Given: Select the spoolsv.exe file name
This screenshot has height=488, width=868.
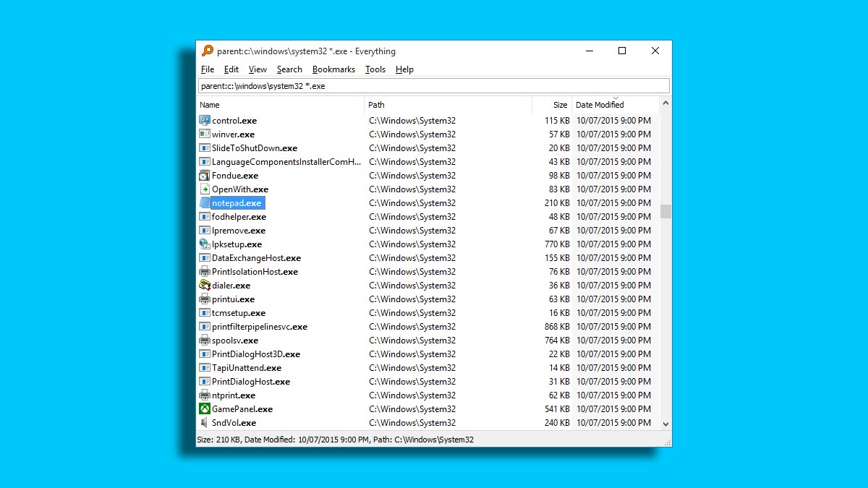Looking at the screenshot, I should pos(235,341).
